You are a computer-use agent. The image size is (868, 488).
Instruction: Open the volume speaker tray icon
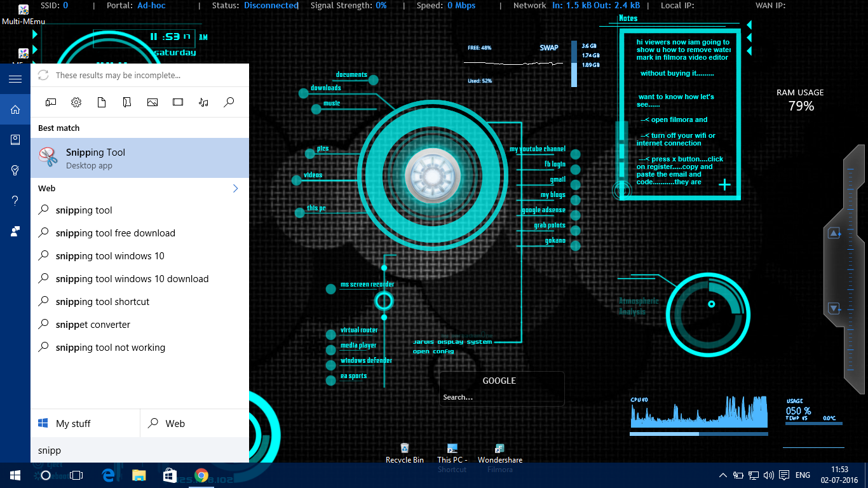[x=768, y=475]
